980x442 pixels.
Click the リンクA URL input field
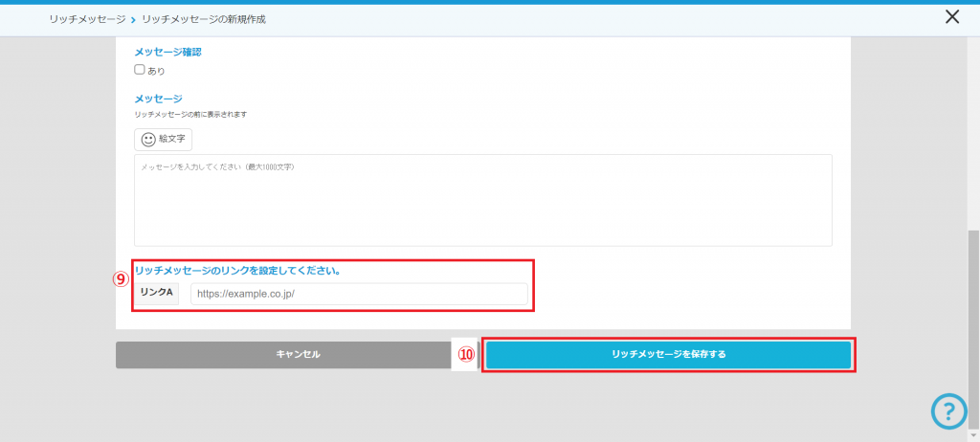tap(359, 294)
